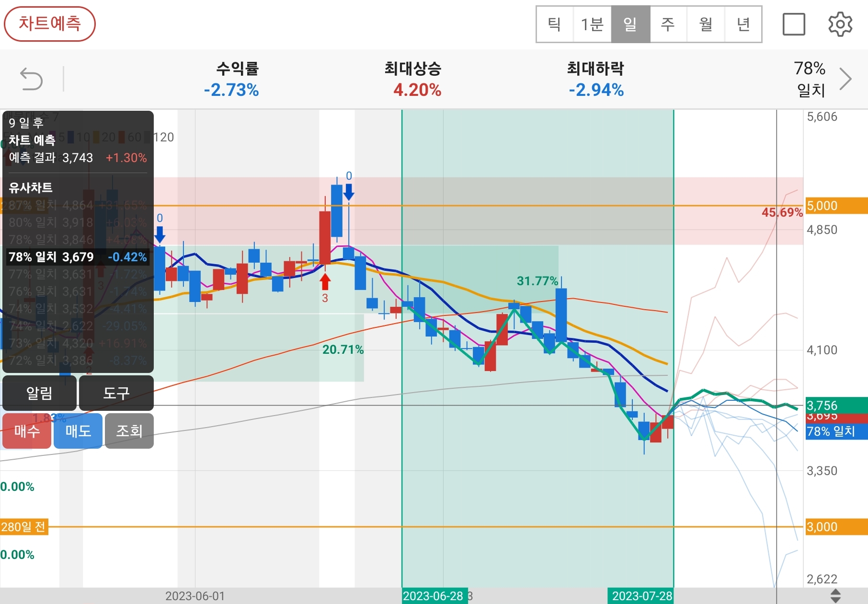This screenshot has width=868, height=604.
Task: Tap the blue 매도 sell button
Action: click(x=78, y=431)
